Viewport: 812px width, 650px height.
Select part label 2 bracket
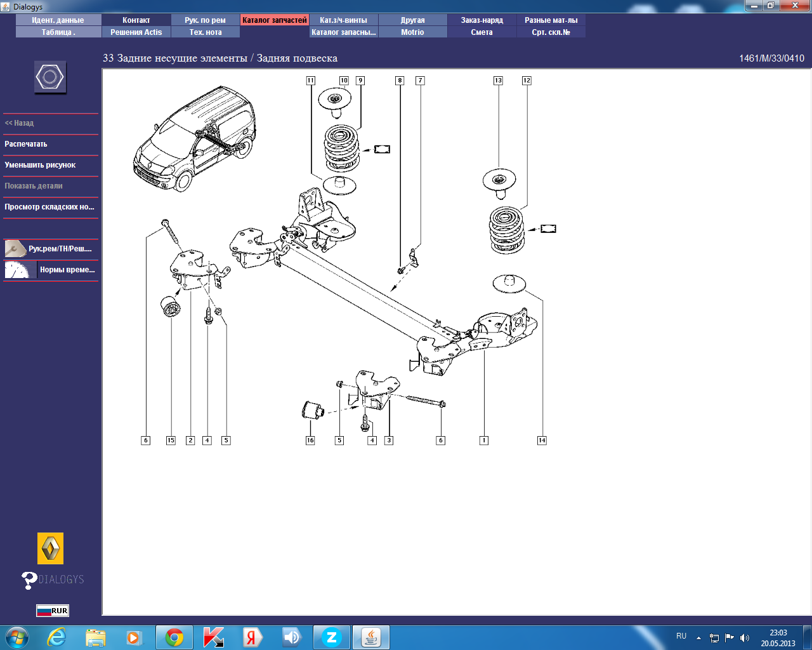[190, 440]
